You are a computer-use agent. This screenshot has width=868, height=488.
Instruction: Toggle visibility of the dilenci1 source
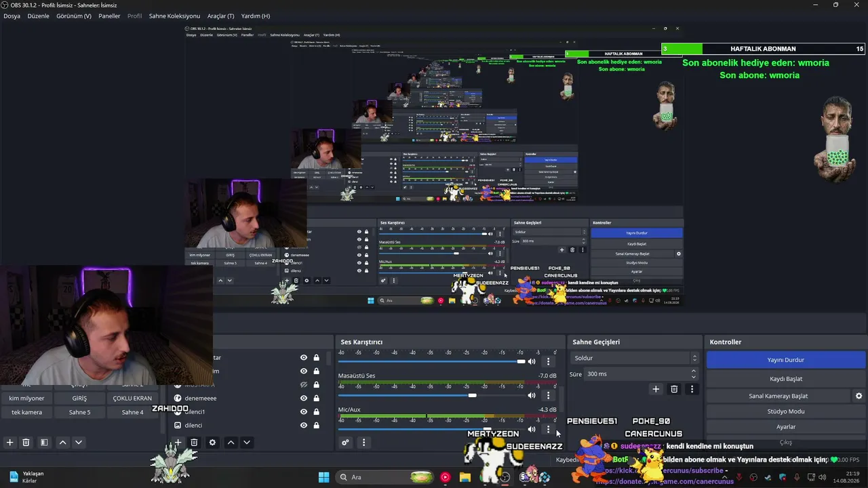304,412
